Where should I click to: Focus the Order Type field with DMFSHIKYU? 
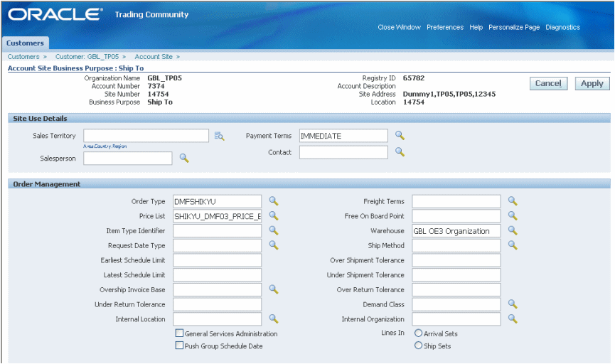[x=218, y=201]
